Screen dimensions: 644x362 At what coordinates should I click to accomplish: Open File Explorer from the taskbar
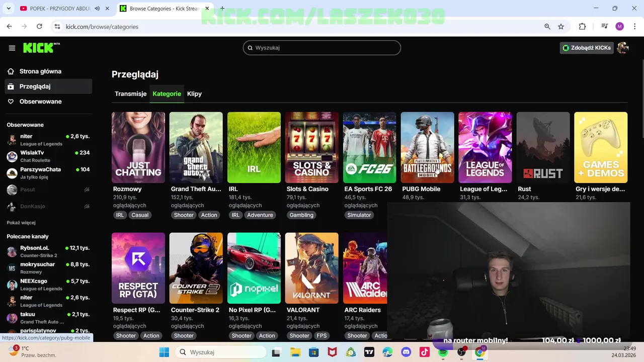pos(295,352)
